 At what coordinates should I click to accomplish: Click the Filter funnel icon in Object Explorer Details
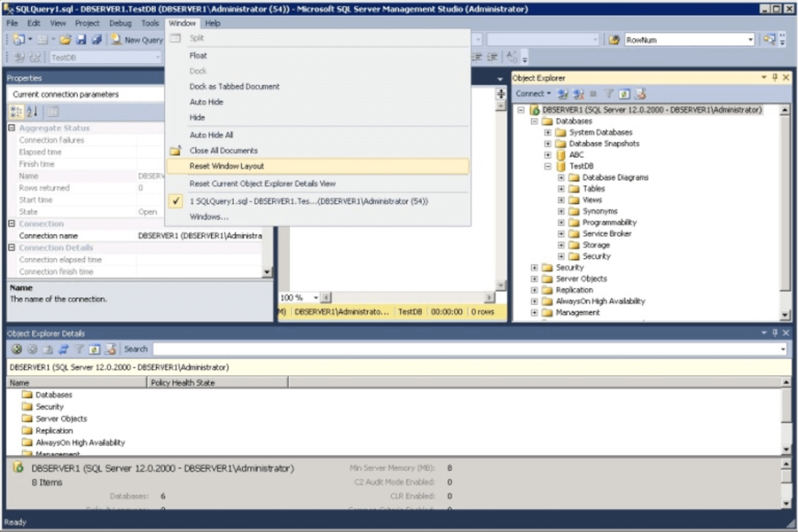coord(79,349)
